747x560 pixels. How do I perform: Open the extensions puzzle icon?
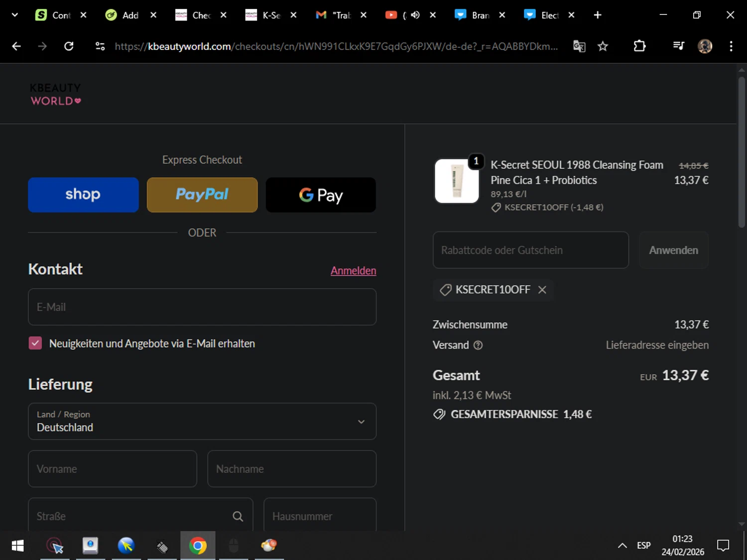tap(639, 46)
